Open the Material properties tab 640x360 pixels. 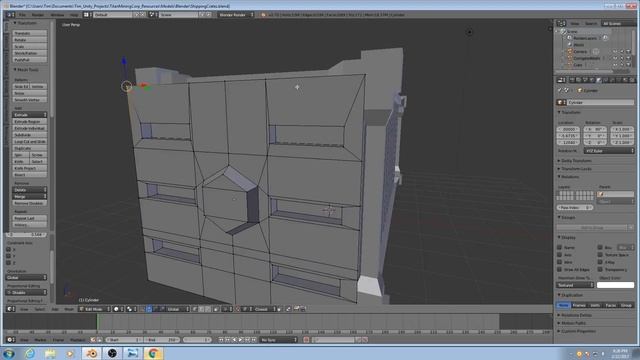pos(625,80)
